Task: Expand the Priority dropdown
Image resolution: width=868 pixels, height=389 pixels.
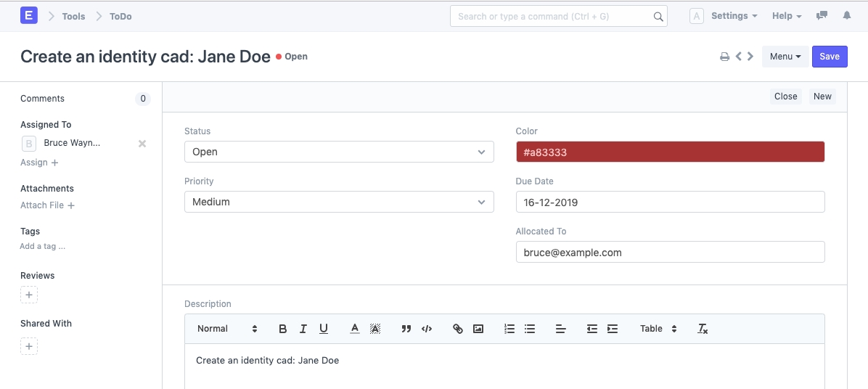Action: (339, 202)
